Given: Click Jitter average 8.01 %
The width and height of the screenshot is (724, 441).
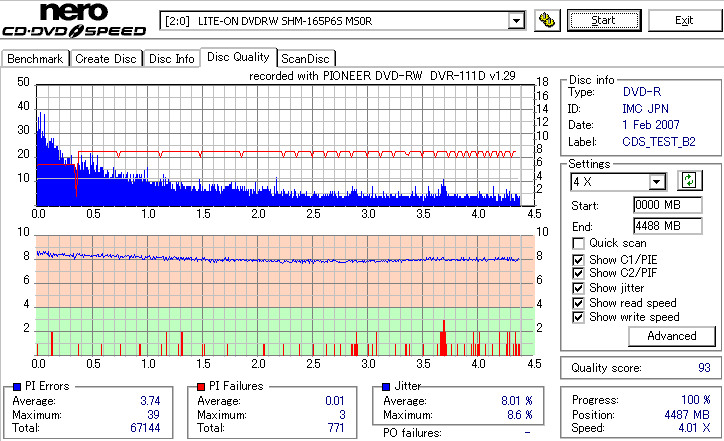Looking at the screenshot, I should click(x=517, y=401).
